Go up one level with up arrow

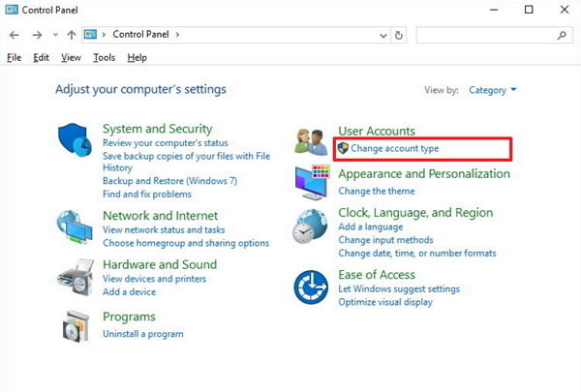[x=71, y=35]
